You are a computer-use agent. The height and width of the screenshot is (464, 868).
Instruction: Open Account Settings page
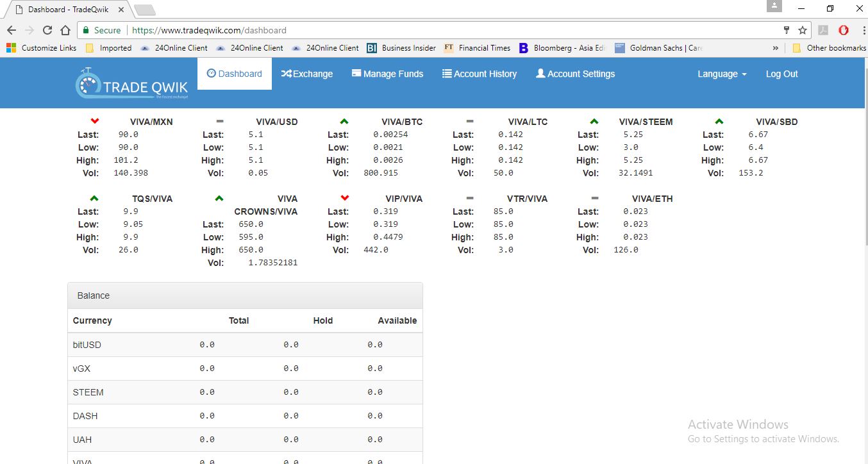(x=575, y=74)
